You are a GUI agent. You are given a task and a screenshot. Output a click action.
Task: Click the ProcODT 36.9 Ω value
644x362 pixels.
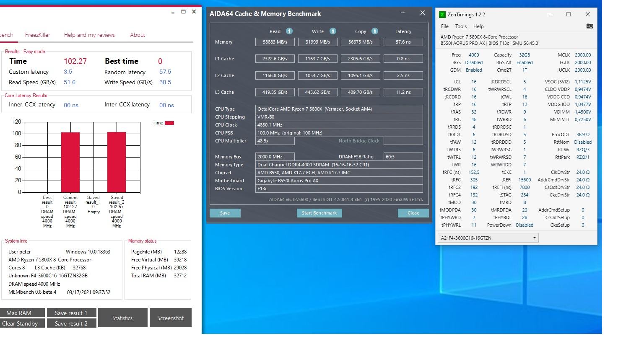(x=583, y=134)
